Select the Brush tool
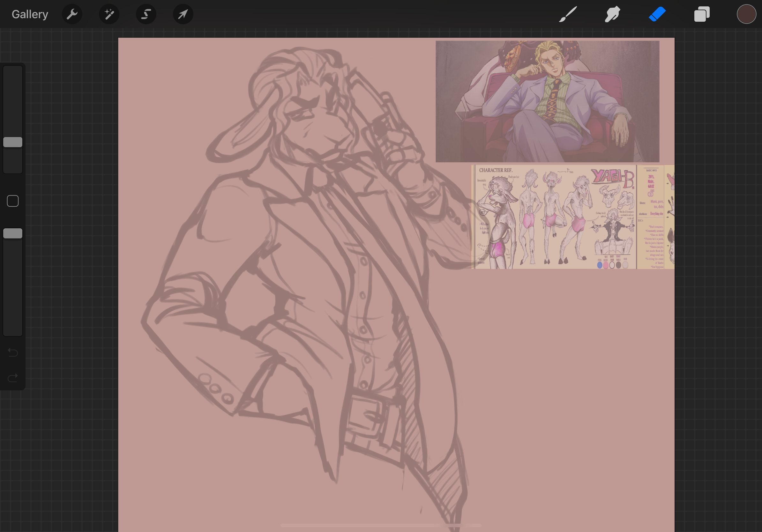762x532 pixels. (x=568, y=14)
